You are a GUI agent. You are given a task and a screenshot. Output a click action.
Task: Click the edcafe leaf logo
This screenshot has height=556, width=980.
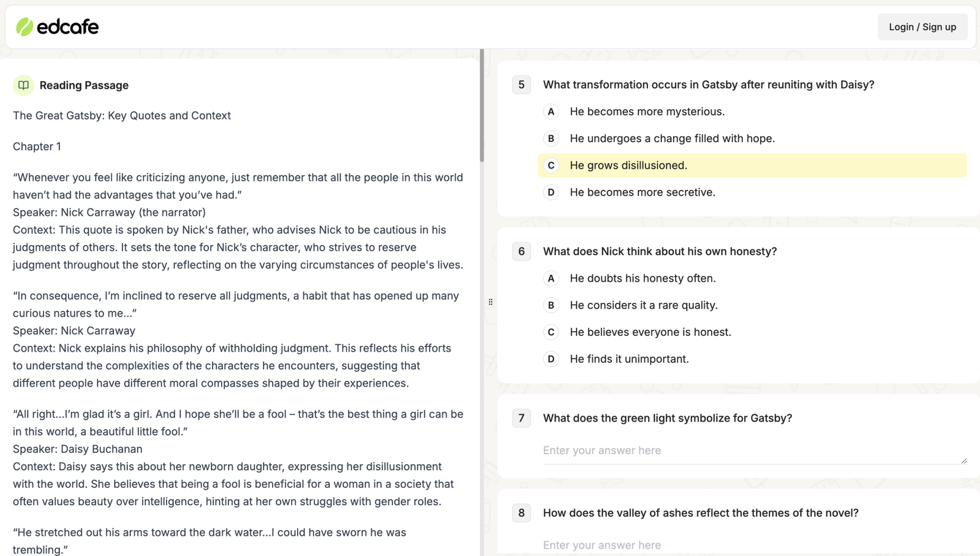tap(23, 26)
